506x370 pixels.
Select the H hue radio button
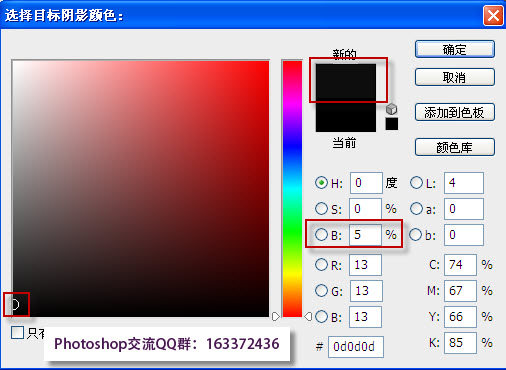(x=321, y=183)
